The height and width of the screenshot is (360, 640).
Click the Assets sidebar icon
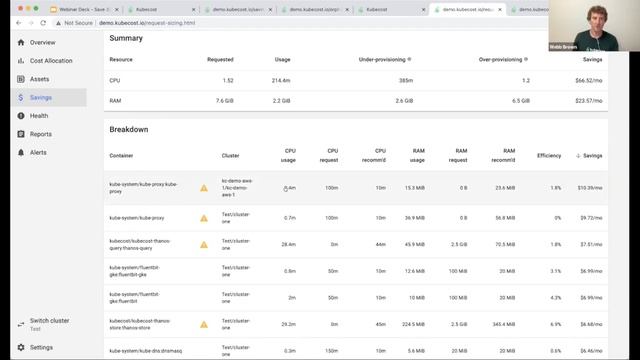point(21,79)
